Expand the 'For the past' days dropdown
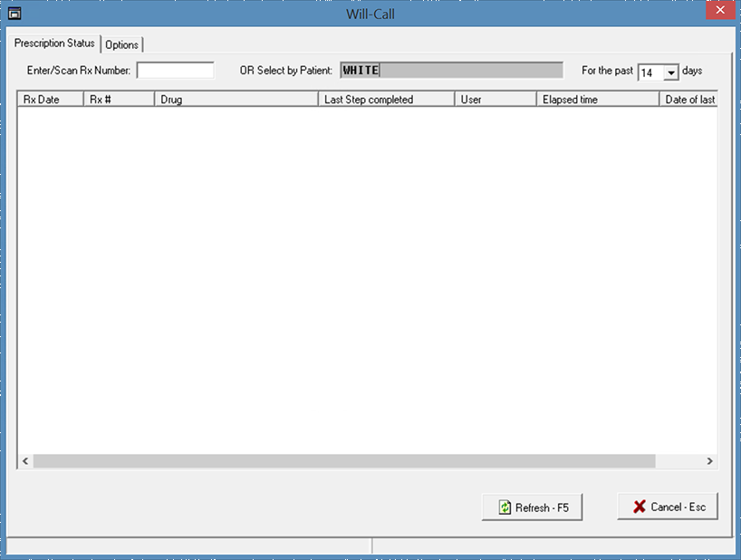 click(x=671, y=72)
